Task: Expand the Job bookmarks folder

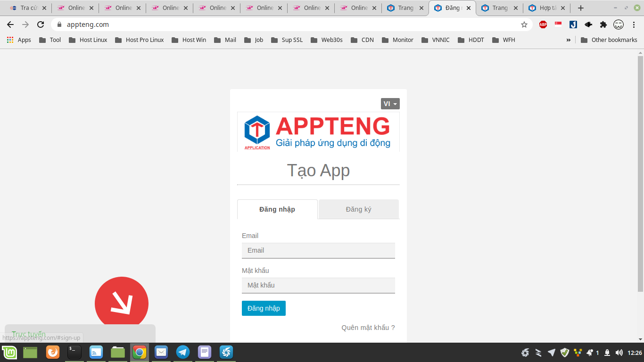Action: [254, 40]
